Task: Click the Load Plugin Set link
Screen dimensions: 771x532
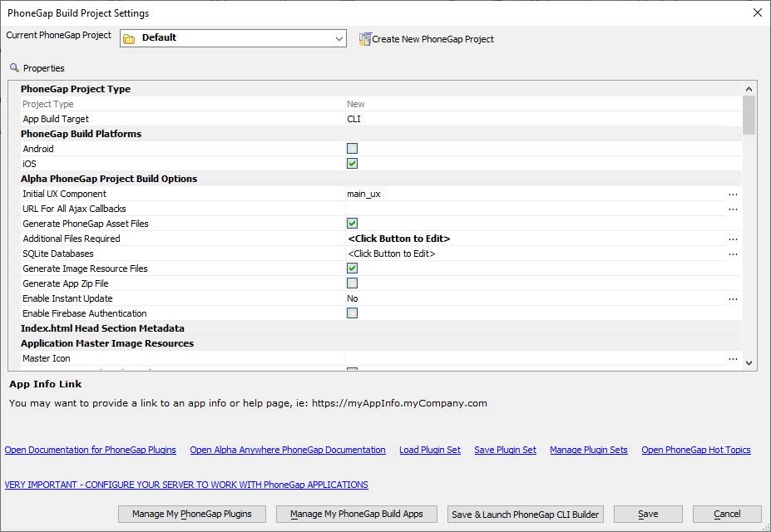Action: (x=430, y=450)
